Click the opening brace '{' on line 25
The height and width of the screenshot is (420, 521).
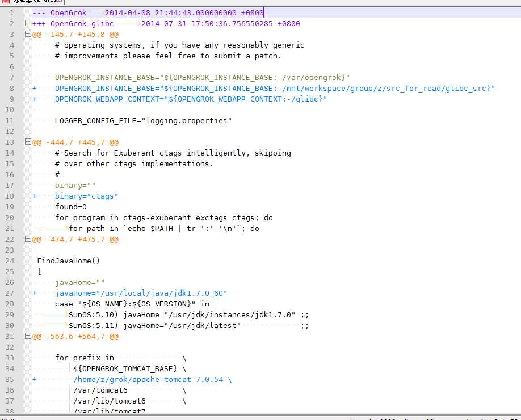(39, 271)
